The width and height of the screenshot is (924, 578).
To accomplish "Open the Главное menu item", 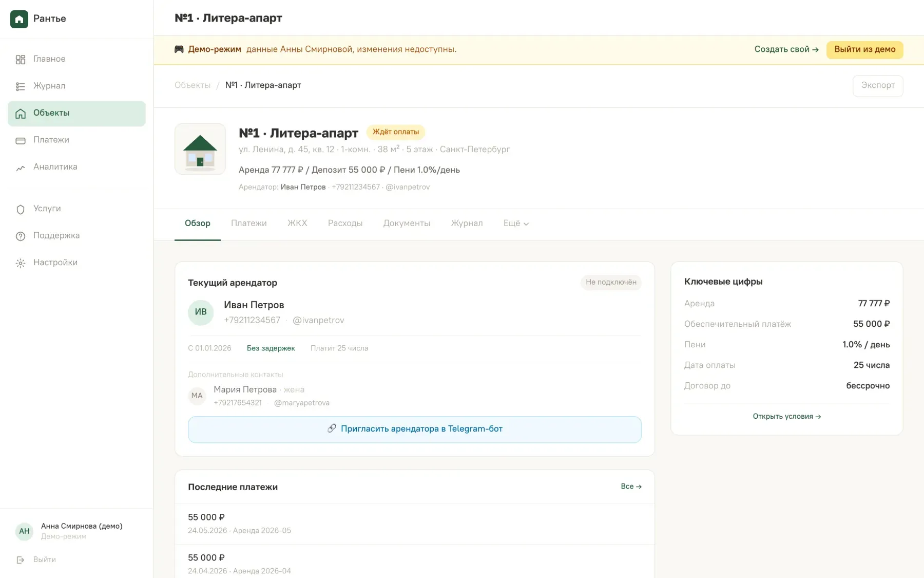I will (x=76, y=59).
